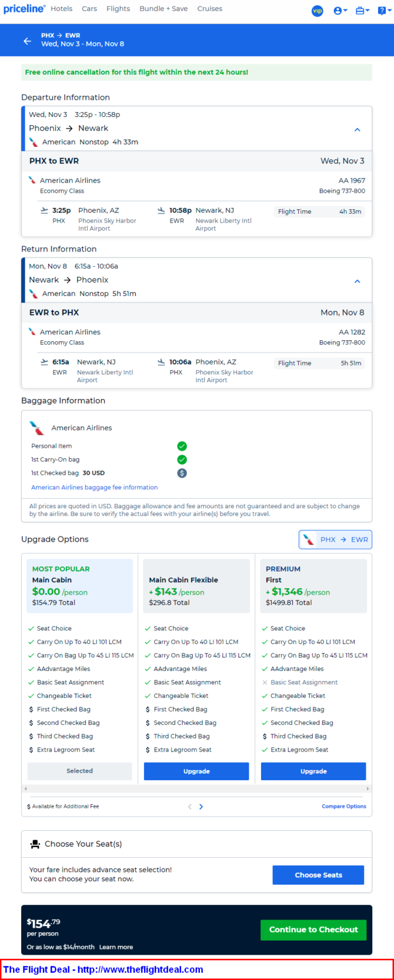The image size is (394, 980).
Task: Click the Continue to Checkout button
Action: (313, 929)
